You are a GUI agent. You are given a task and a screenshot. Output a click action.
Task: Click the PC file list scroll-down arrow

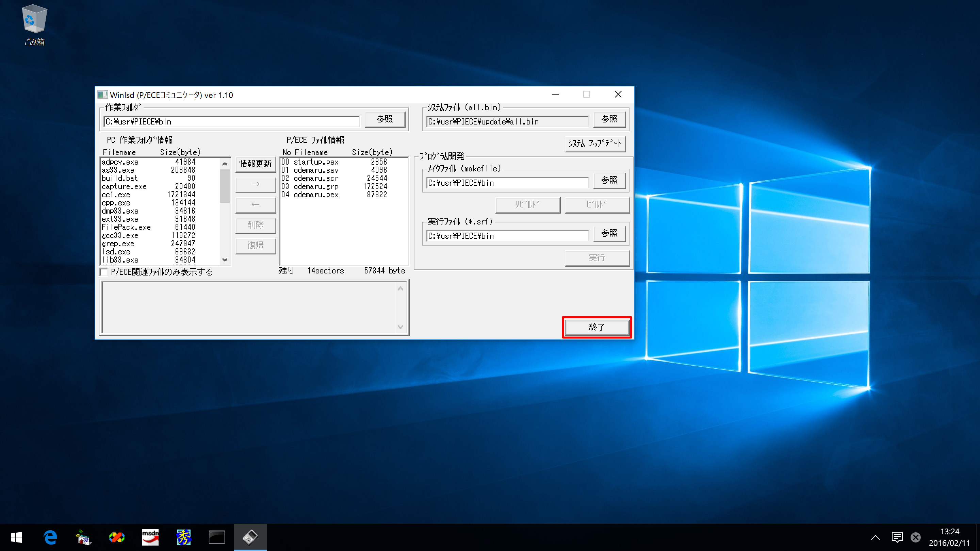coord(225,260)
